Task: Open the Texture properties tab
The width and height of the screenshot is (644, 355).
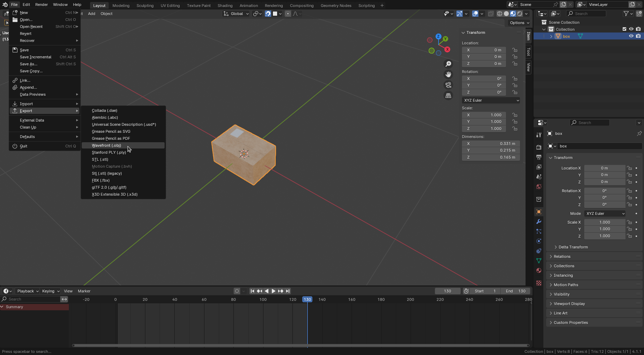Action: tap(539, 283)
